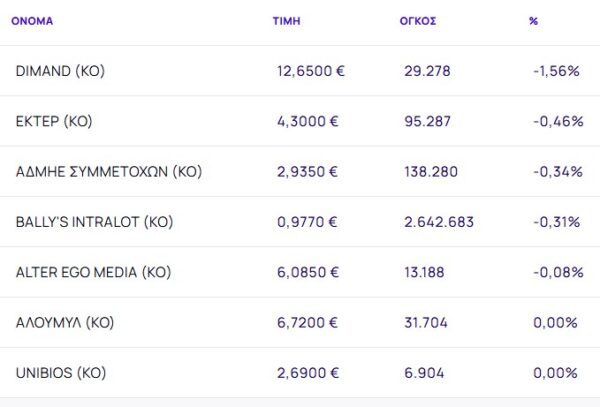Click ALTER EGO MEDIA (ΚΟ) name
This screenshot has height=407, width=600.
coord(93,272)
